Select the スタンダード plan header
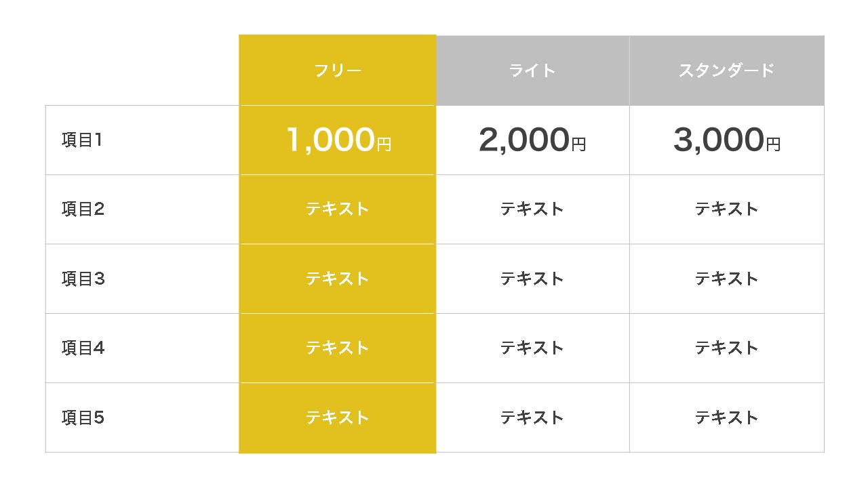The image size is (868, 488). coord(726,70)
